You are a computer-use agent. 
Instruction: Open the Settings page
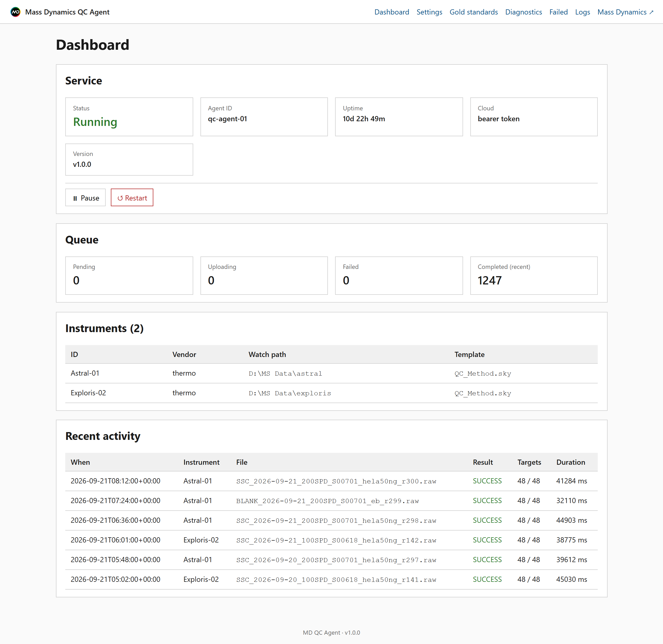tap(429, 12)
